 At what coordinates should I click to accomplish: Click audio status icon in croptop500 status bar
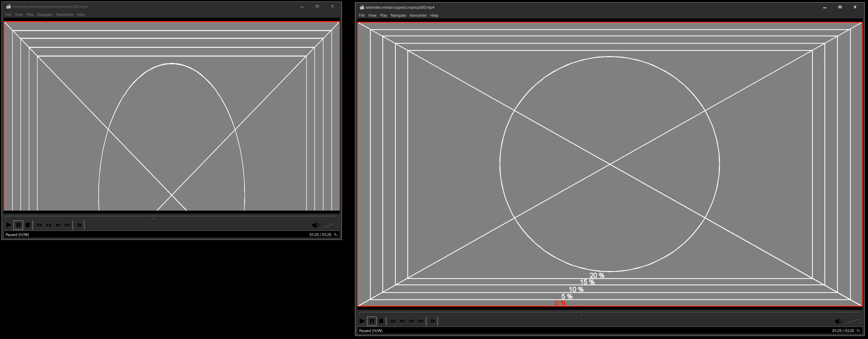(x=859, y=331)
